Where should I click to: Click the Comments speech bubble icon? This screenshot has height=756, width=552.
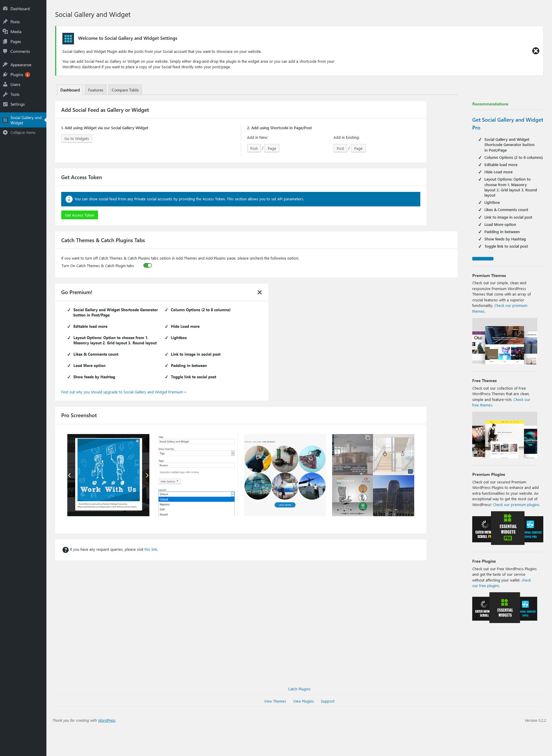[x=5, y=51]
